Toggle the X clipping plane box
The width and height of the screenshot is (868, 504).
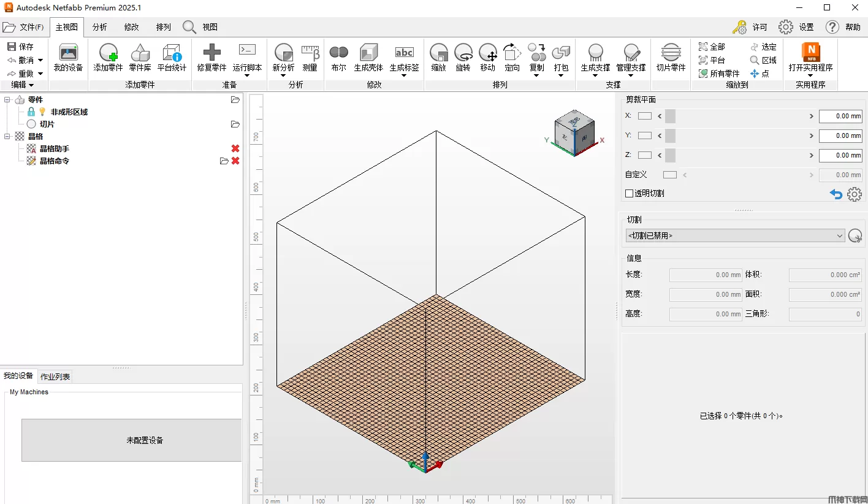(x=644, y=116)
